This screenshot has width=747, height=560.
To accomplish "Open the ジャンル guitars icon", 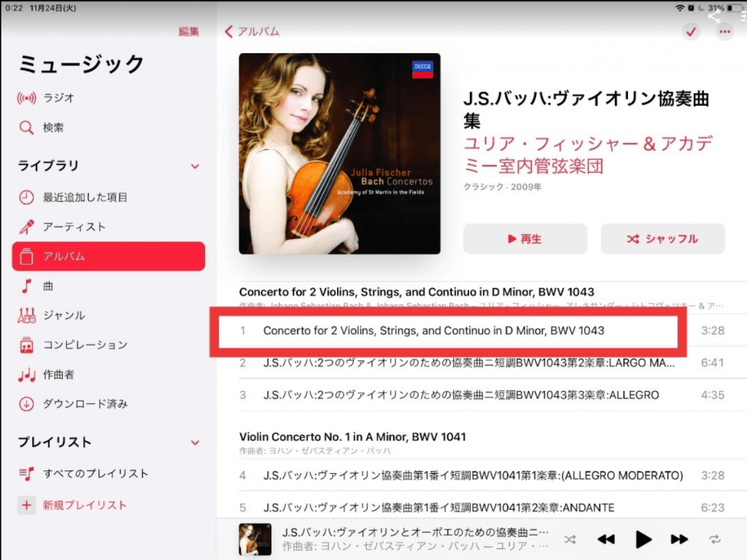I will click(x=26, y=315).
